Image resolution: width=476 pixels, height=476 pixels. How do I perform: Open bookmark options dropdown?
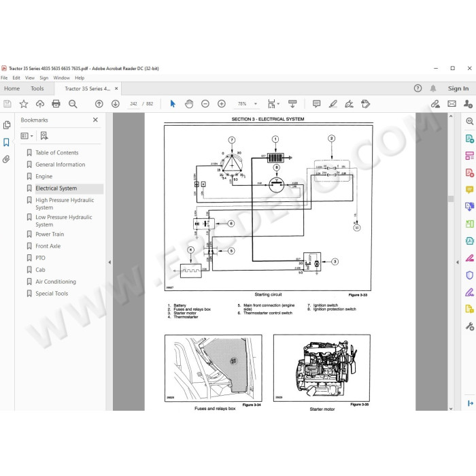[x=27, y=136]
